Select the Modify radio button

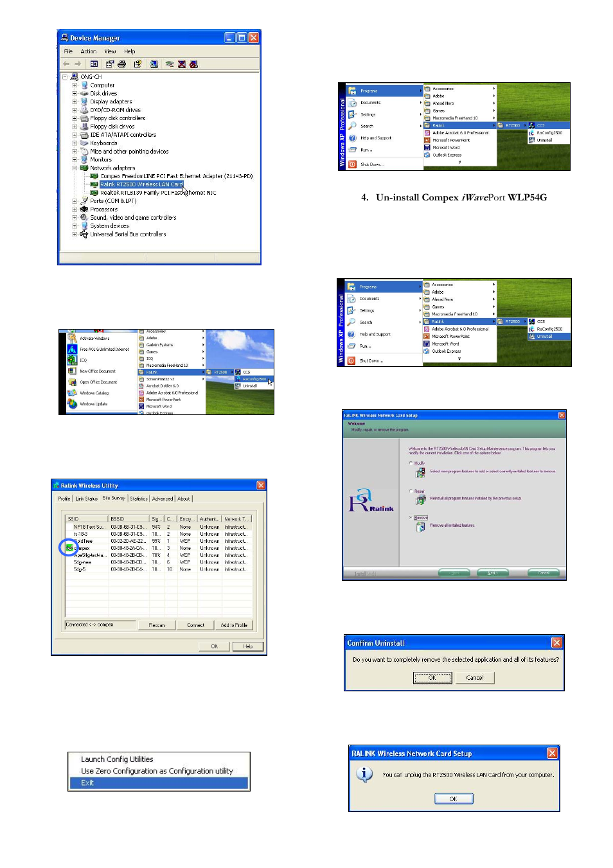[411, 463]
